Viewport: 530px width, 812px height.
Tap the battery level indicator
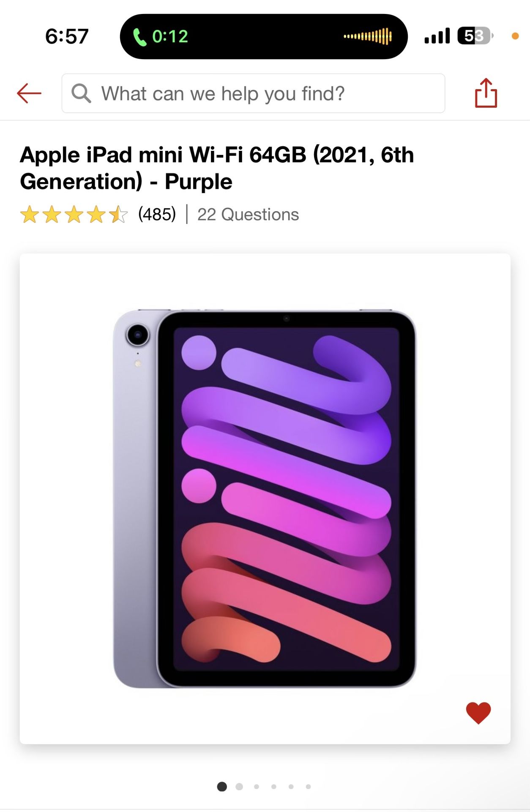[x=475, y=36]
